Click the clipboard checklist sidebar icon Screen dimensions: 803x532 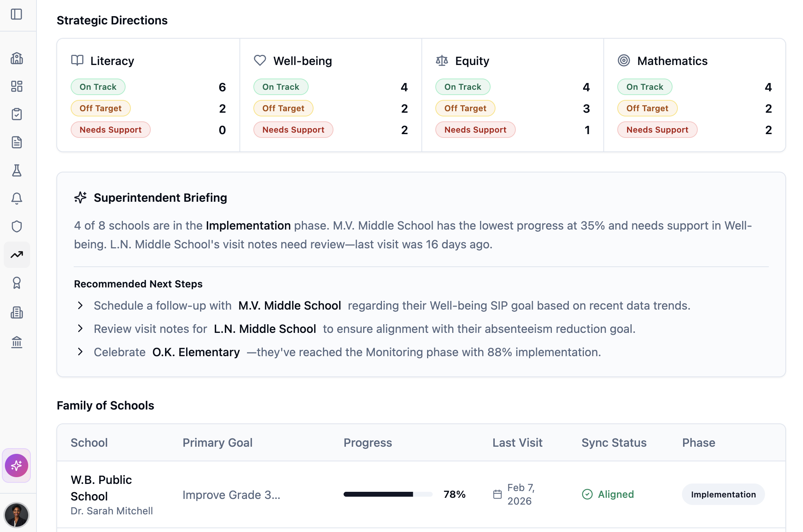pyautogui.click(x=17, y=114)
